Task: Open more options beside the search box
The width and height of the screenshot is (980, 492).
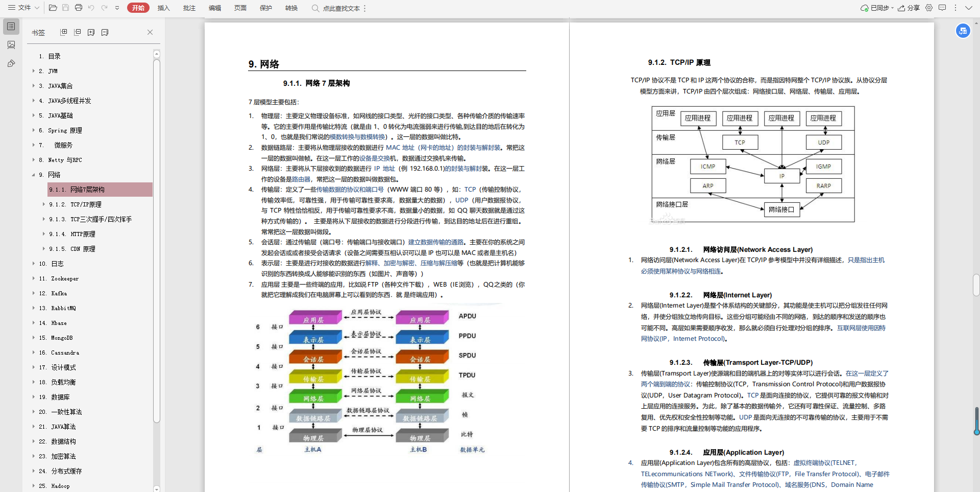Action: coord(365,8)
